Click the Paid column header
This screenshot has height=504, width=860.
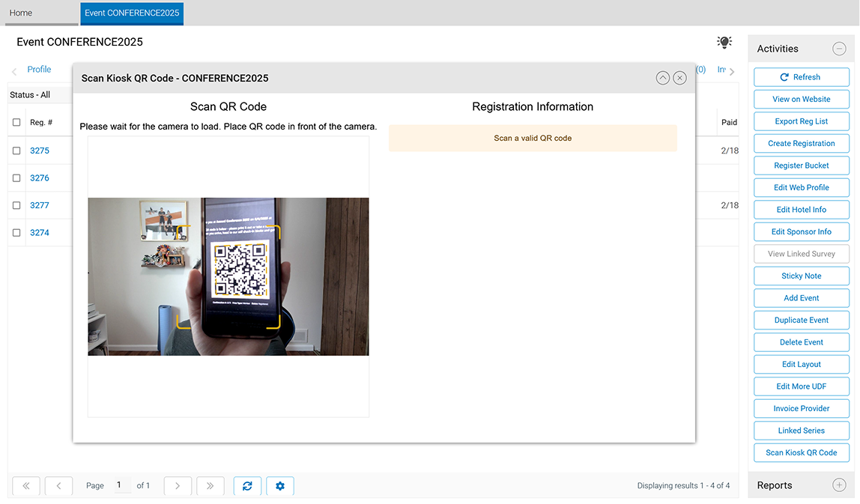coord(729,122)
